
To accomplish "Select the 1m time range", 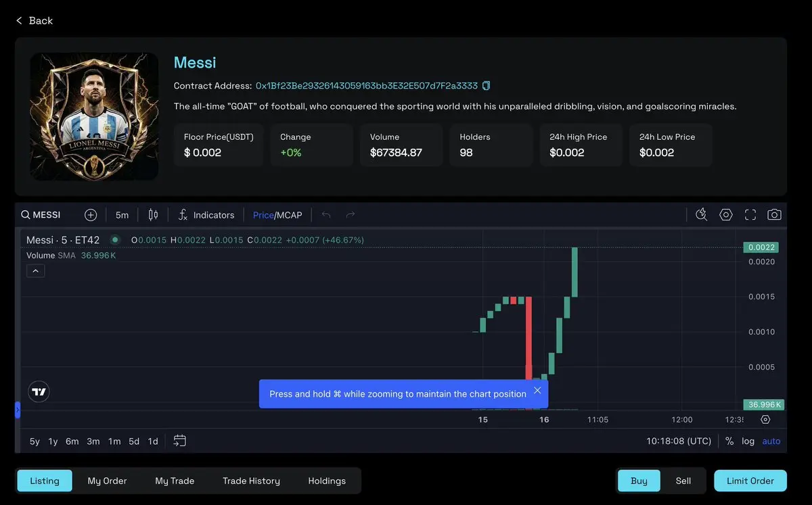I will [x=114, y=441].
